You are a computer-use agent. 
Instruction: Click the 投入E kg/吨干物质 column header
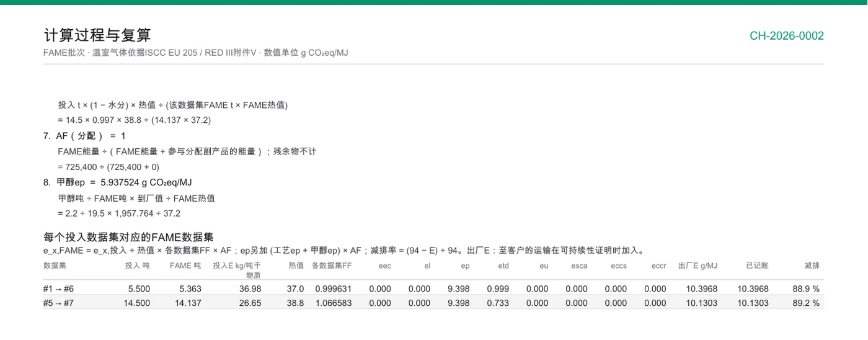point(237,270)
